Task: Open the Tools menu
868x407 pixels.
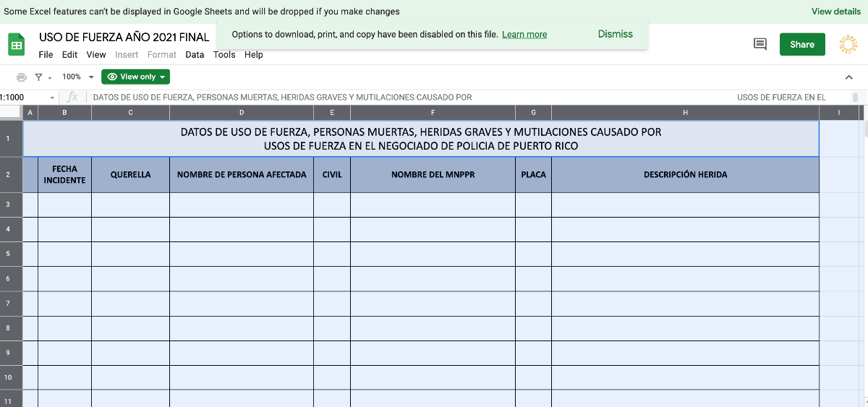Action: (x=224, y=55)
